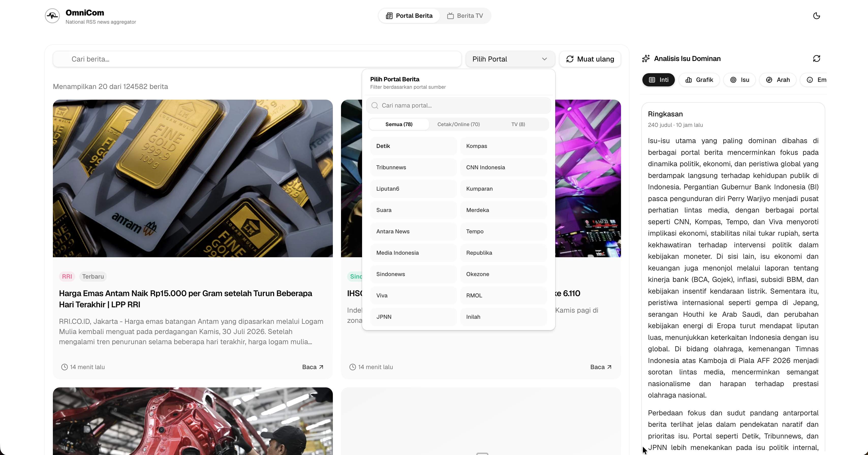868x455 pixels.
Task: Toggle dark mode with the moon icon
Action: 816,16
